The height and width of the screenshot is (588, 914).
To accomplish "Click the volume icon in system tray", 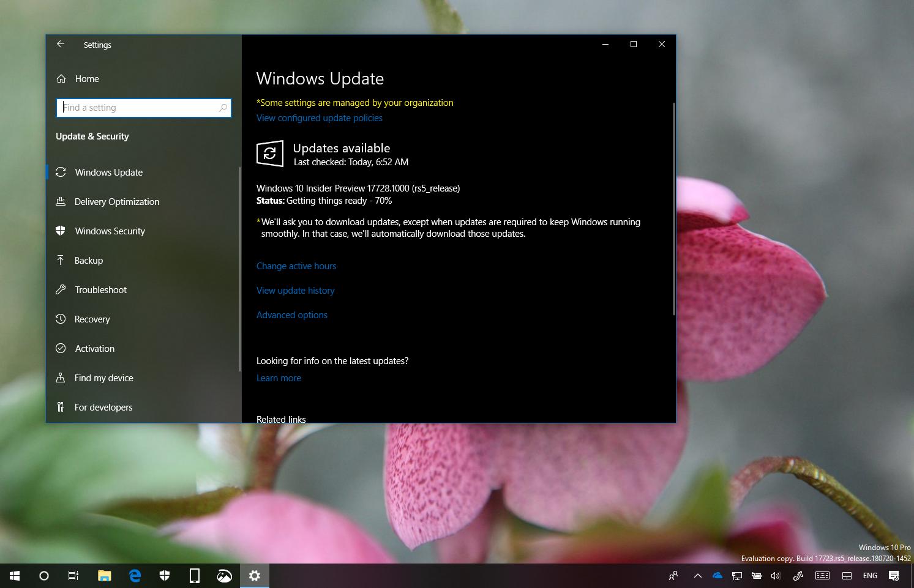I will (776, 575).
